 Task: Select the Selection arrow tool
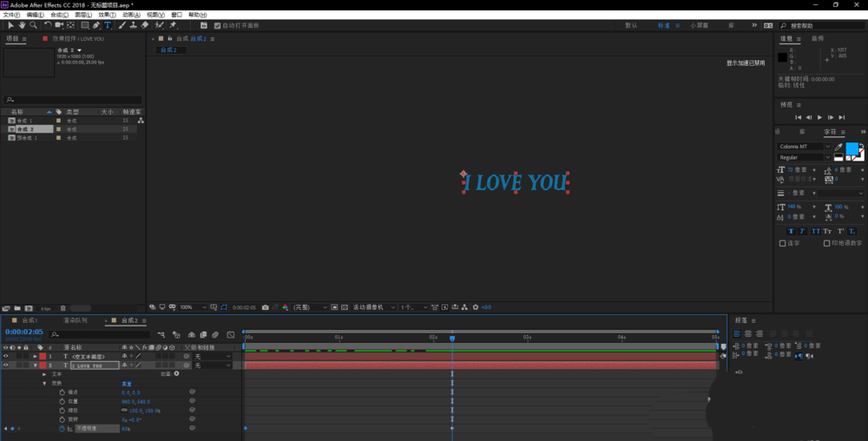click(10, 25)
